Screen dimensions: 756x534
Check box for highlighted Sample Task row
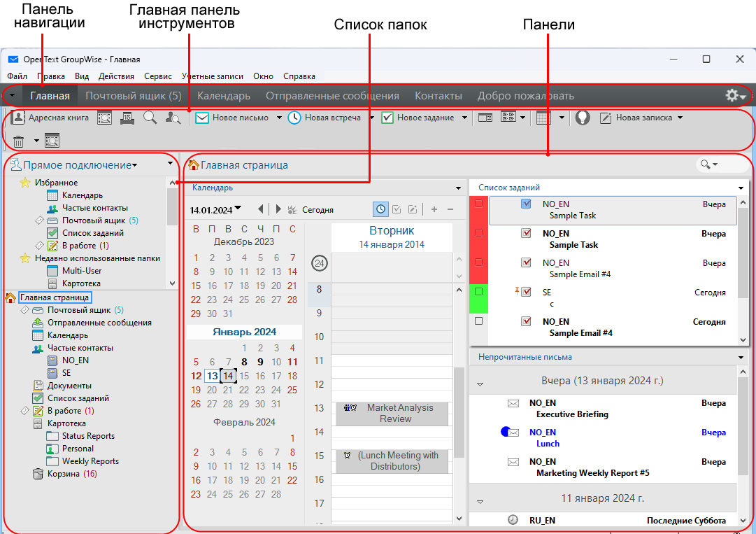click(x=479, y=204)
